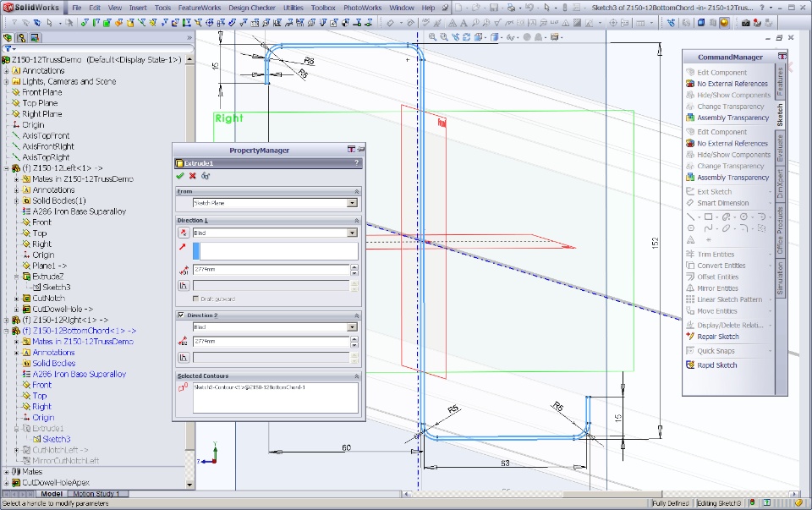Click the Direction 1 depth field

(272, 270)
